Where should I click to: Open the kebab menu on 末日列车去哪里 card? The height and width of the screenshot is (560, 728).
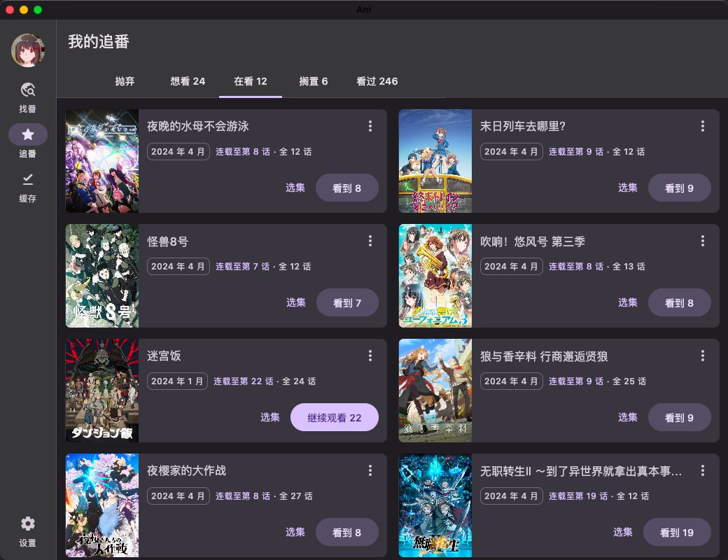pos(703,126)
